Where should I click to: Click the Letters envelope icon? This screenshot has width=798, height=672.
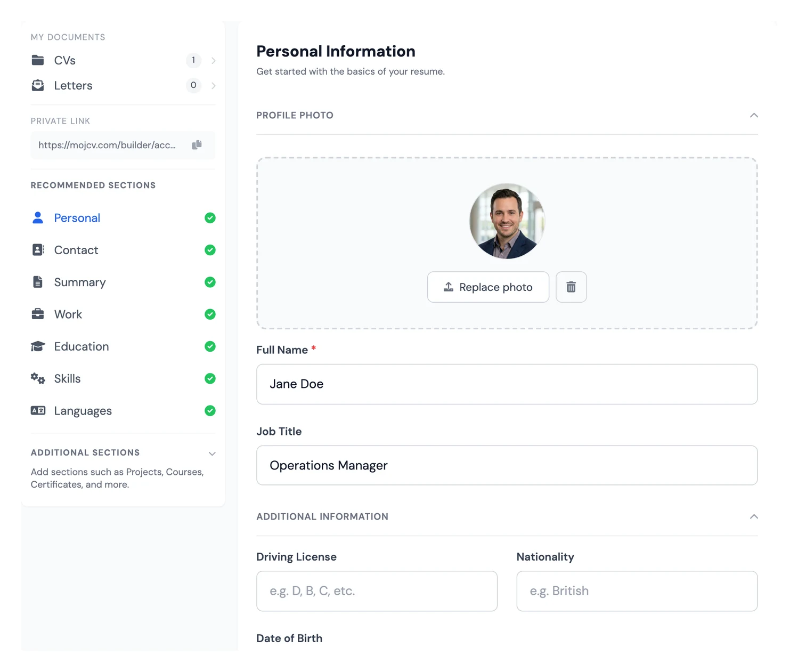[38, 85]
